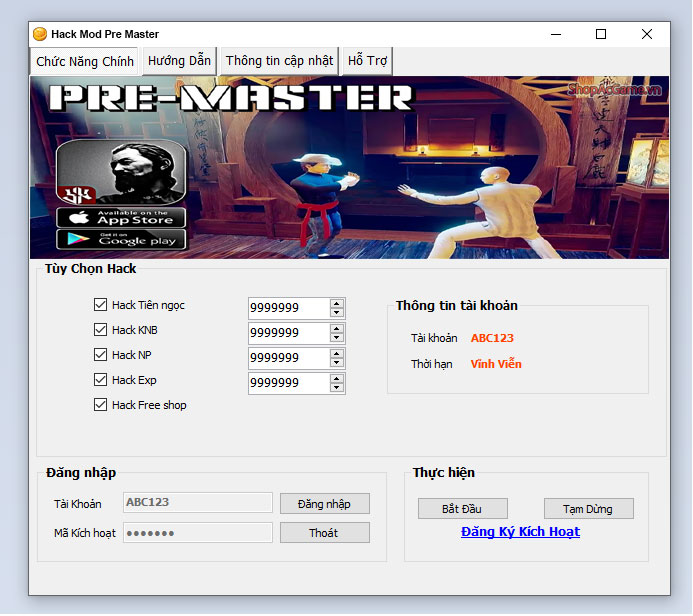Open the Đăng Ký Kích Hoạt link
693x616 pixels.
pos(521,532)
